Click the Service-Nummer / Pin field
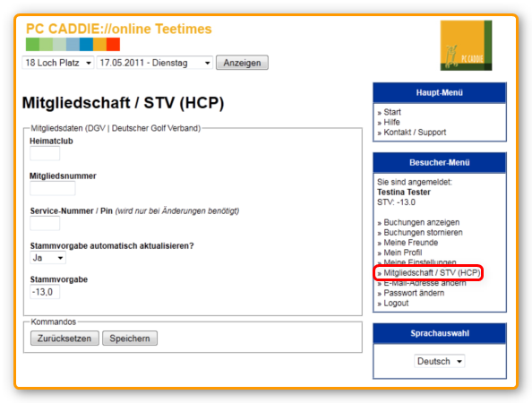Image resolution: width=532 pixels, height=403 pixels. pyautogui.click(x=45, y=224)
